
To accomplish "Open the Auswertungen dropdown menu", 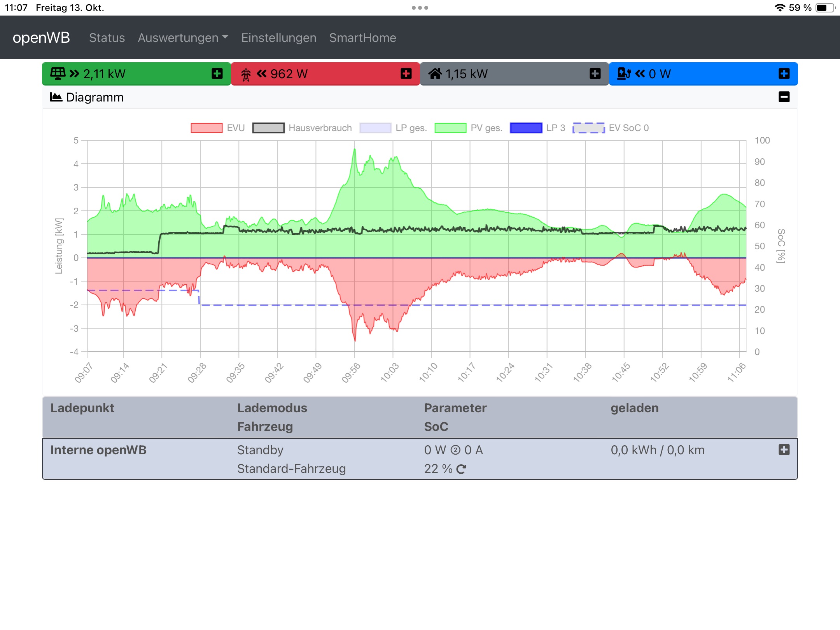I will point(183,38).
